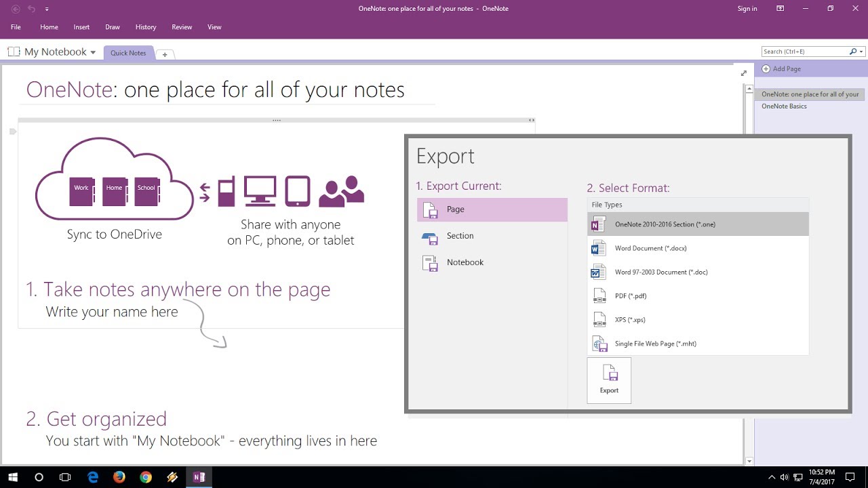
Task: Select the Review ribbon tab
Action: (182, 27)
